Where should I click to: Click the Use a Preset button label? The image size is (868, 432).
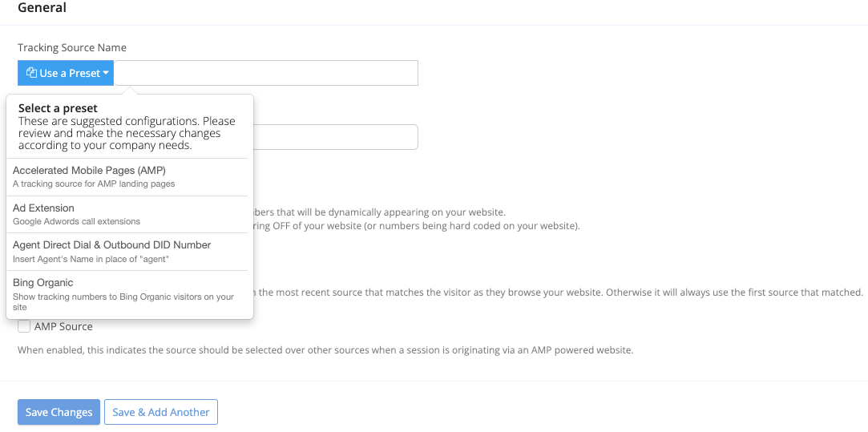coord(70,73)
